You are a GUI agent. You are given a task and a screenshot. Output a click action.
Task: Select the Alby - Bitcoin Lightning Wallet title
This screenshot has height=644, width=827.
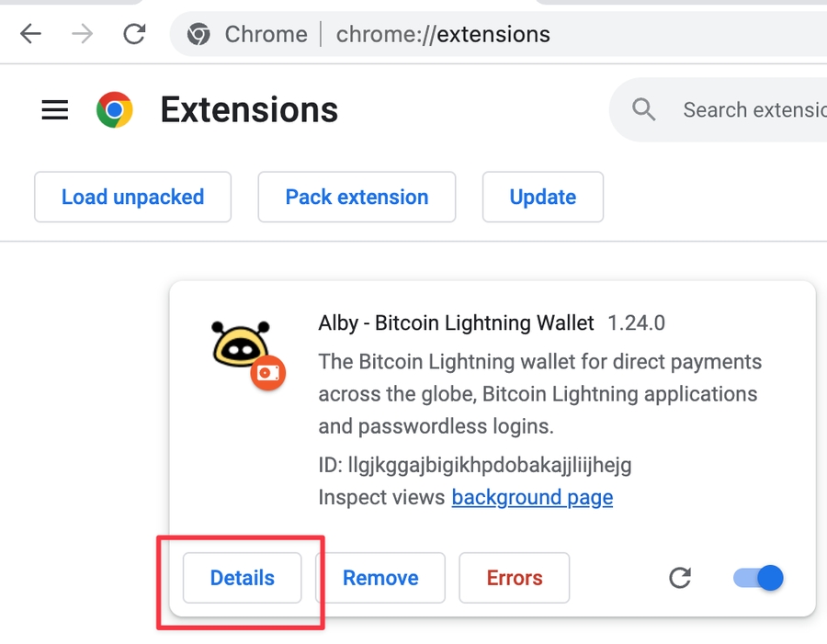(456, 323)
